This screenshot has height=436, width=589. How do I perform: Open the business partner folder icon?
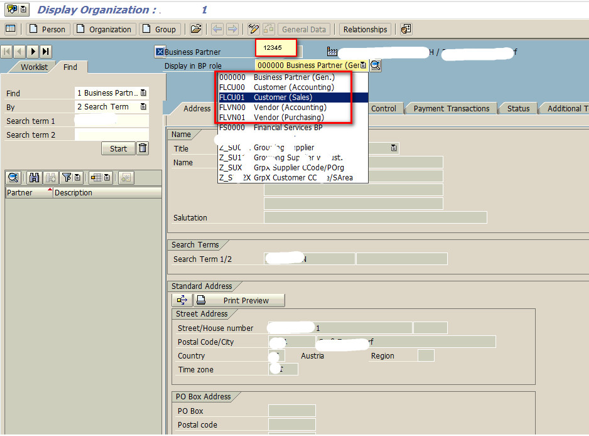(196, 29)
